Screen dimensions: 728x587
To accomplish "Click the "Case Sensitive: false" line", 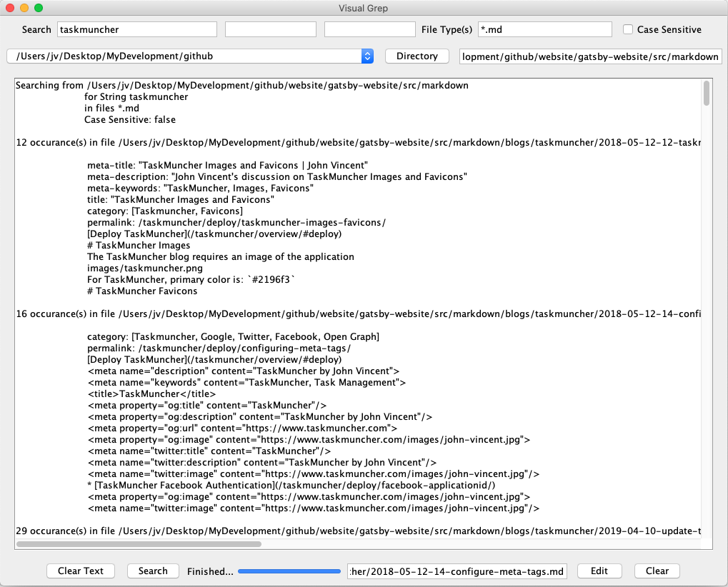I will pyautogui.click(x=130, y=120).
